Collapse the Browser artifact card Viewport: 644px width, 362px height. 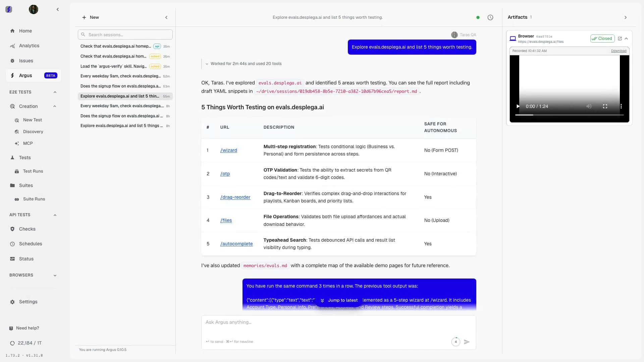626,39
